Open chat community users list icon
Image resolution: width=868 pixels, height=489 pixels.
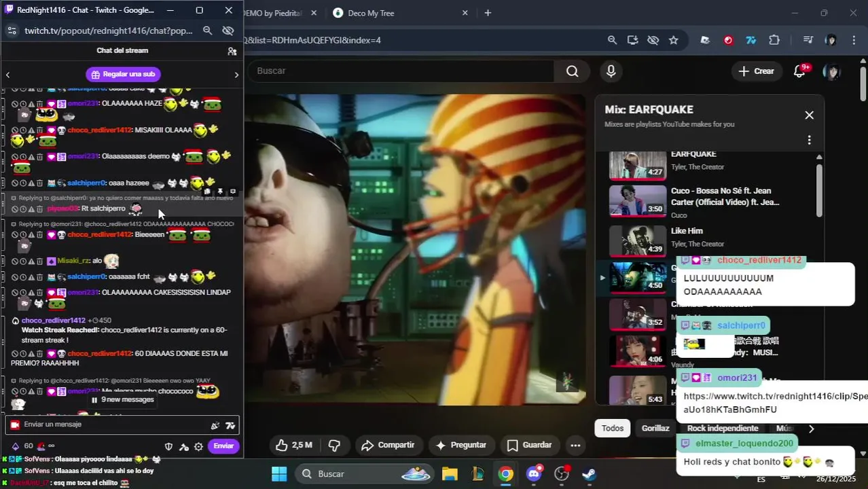coord(232,51)
